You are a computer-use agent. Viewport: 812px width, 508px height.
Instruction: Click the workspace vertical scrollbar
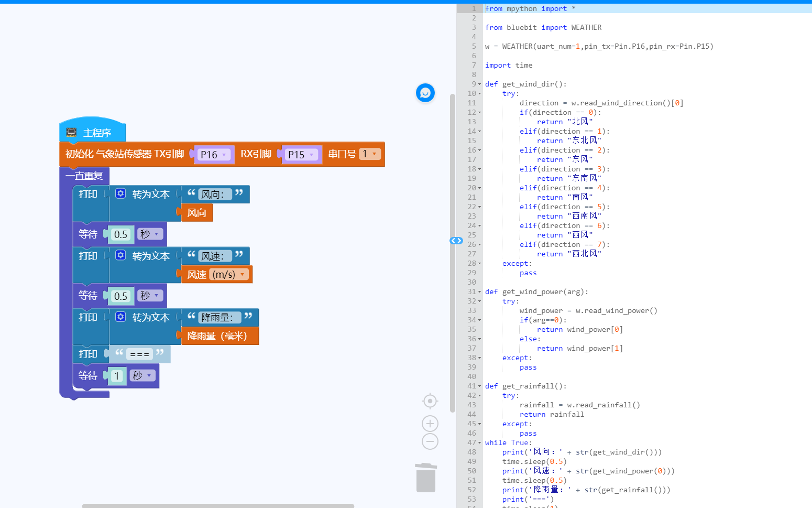(x=453, y=253)
